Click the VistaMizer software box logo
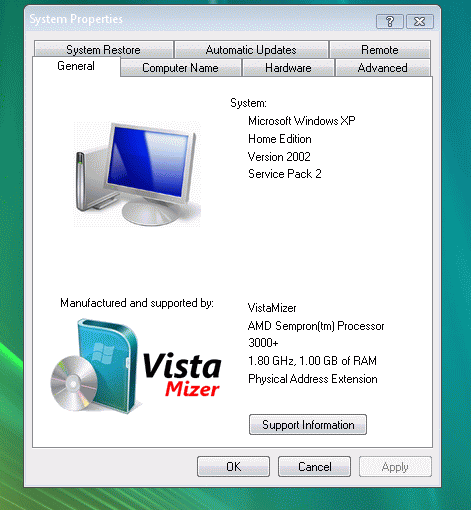 136,366
